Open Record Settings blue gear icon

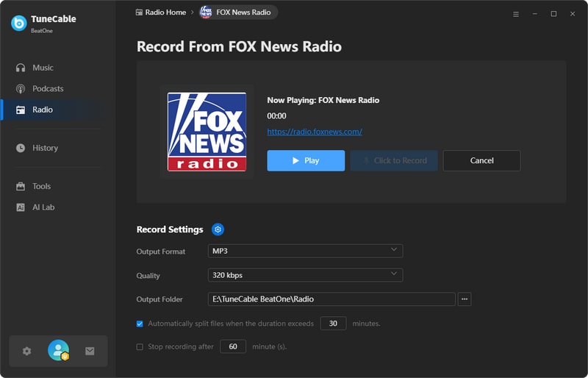[x=218, y=229]
